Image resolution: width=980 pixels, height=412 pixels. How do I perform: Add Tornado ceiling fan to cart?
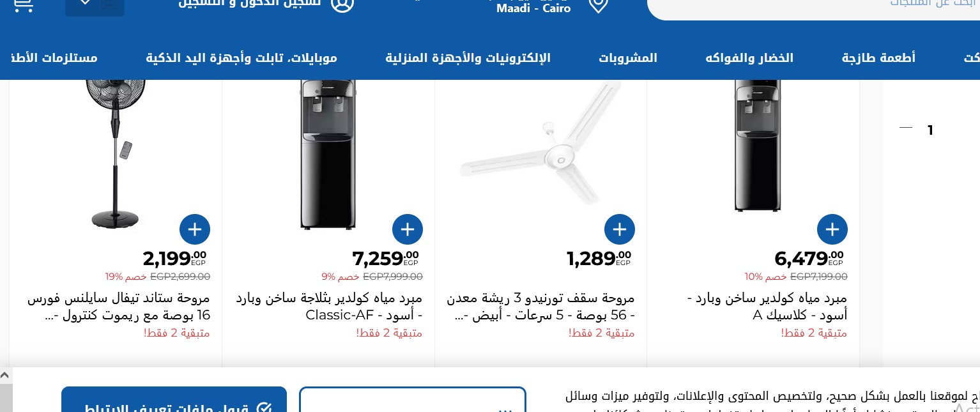(620, 229)
